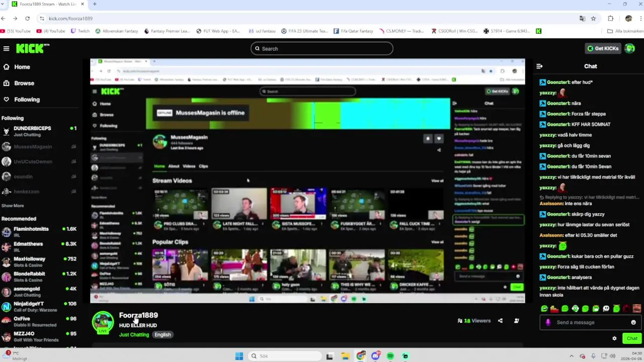Open the user profile avatar menu
Viewport: 644px width, 362px height.
click(629, 48)
